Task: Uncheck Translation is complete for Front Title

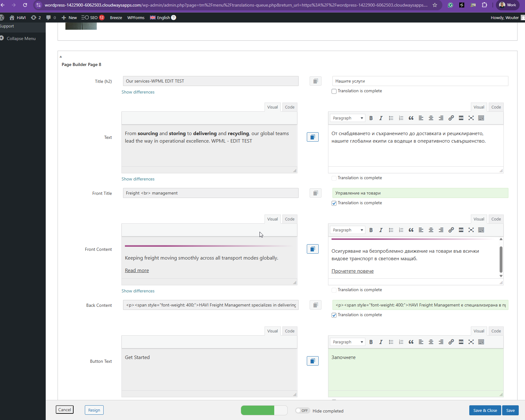Action: [334, 203]
